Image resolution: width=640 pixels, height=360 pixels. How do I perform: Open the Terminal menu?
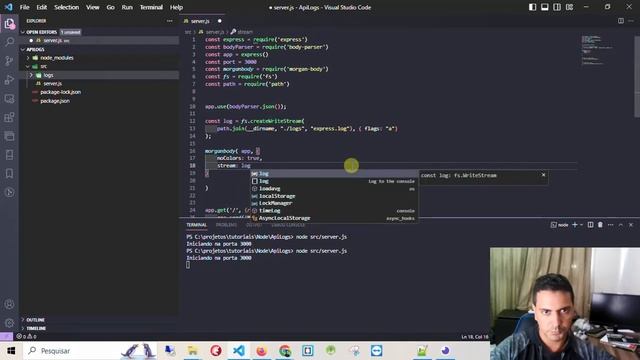tap(151, 7)
